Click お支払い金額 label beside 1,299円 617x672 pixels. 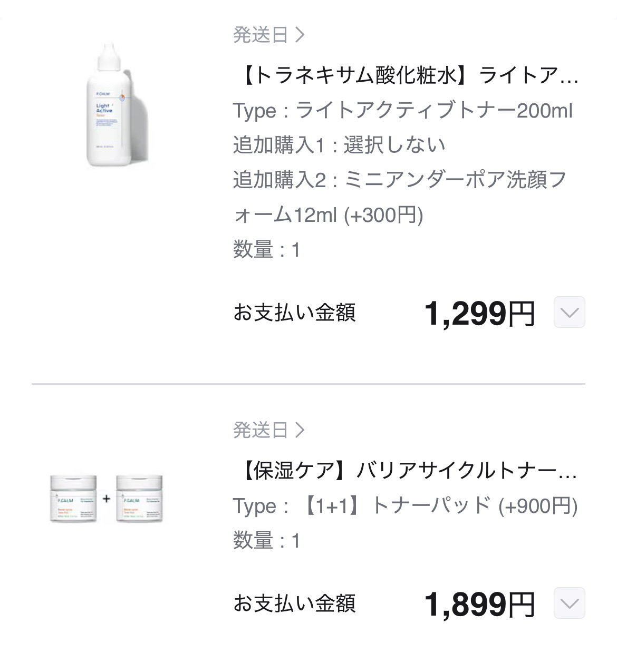[x=294, y=313]
